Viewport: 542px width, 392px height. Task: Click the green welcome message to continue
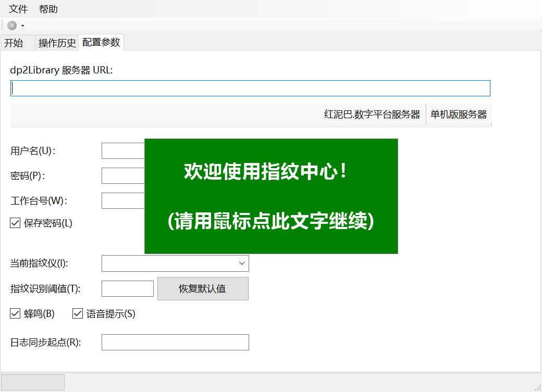[x=271, y=196]
